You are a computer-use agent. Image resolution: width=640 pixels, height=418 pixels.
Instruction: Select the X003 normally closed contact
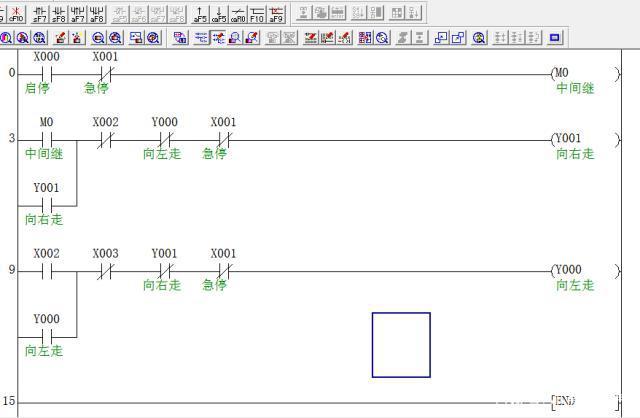coord(105,271)
